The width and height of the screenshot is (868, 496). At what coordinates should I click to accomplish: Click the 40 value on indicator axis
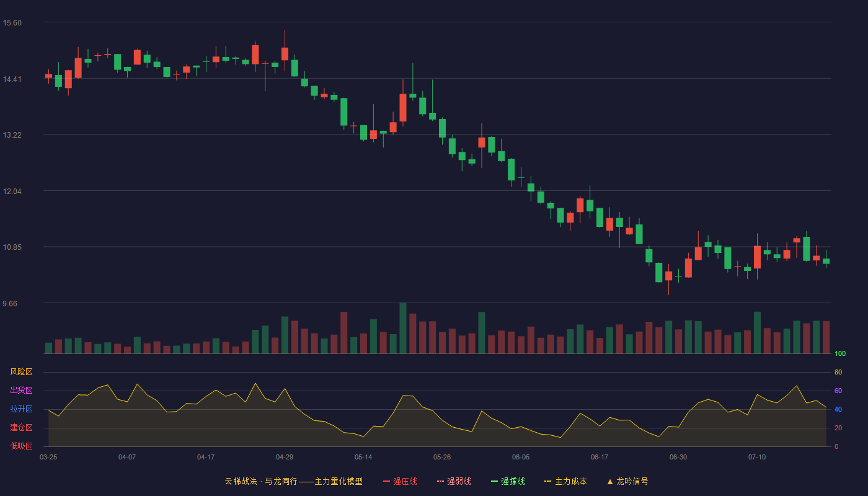tap(838, 410)
